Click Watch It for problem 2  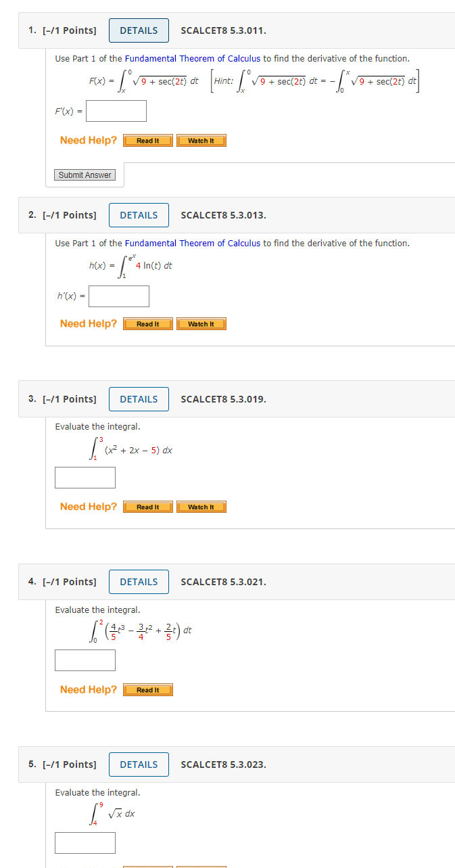201,323
